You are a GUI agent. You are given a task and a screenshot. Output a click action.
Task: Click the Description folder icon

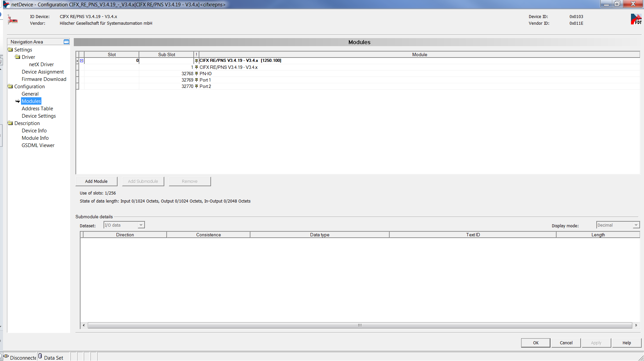tap(10, 123)
